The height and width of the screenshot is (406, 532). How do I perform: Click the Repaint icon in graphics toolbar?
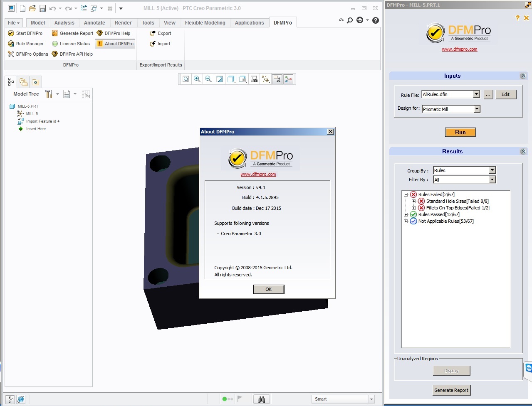point(220,79)
